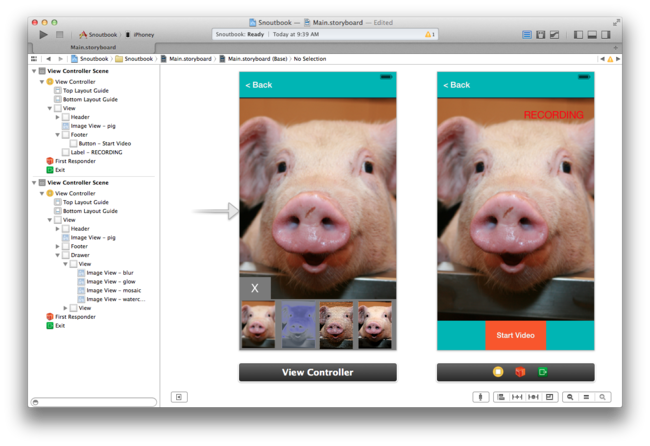The height and width of the screenshot is (446, 650).
Task: Click the zoom in canvas icon
Action: point(602,397)
